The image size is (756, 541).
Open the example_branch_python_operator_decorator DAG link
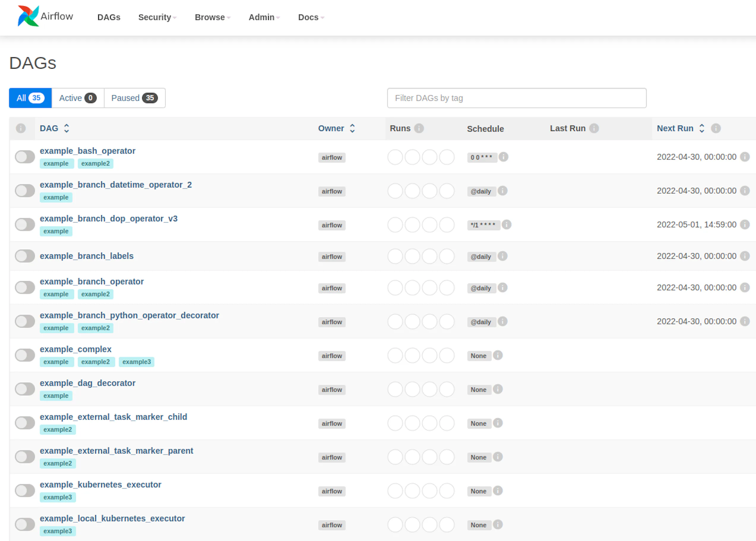129,315
